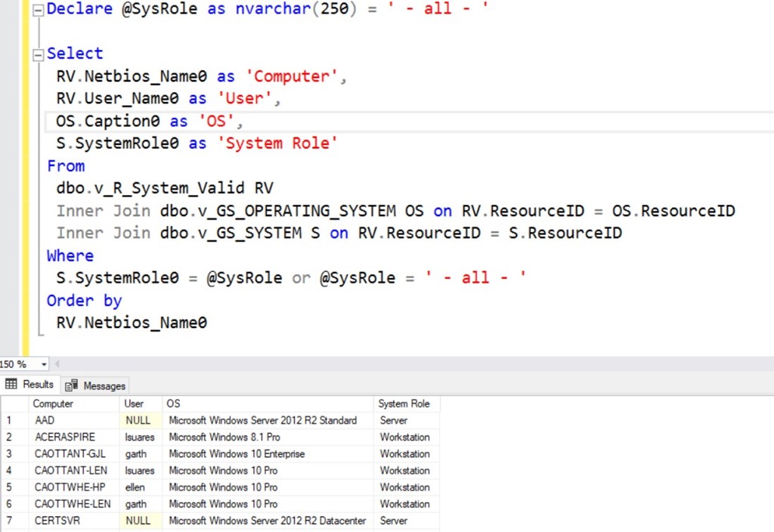The image size is (774, 532).
Task: Collapse the Select query outline block
Action: coord(39,54)
